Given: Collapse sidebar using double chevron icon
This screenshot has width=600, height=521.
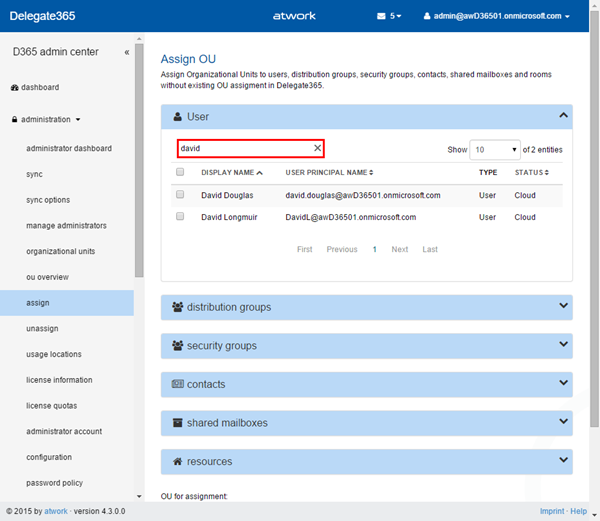Looking at the screenshot, I should (126, 52).
